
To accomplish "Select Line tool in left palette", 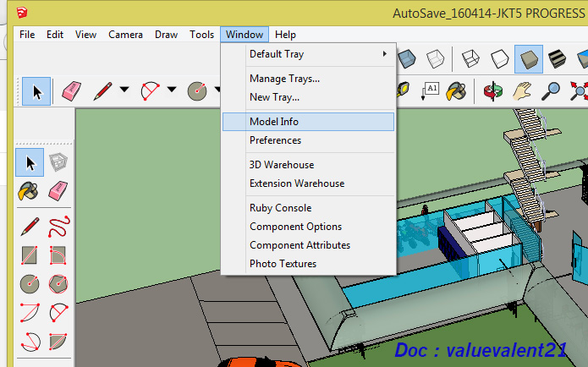I will point(30,227).
